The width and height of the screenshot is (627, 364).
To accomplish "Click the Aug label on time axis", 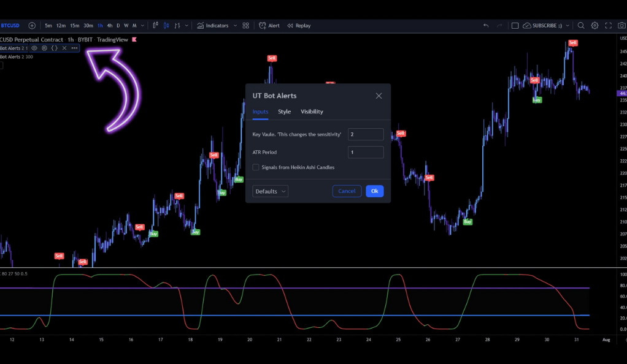I will tap(606, 339).
